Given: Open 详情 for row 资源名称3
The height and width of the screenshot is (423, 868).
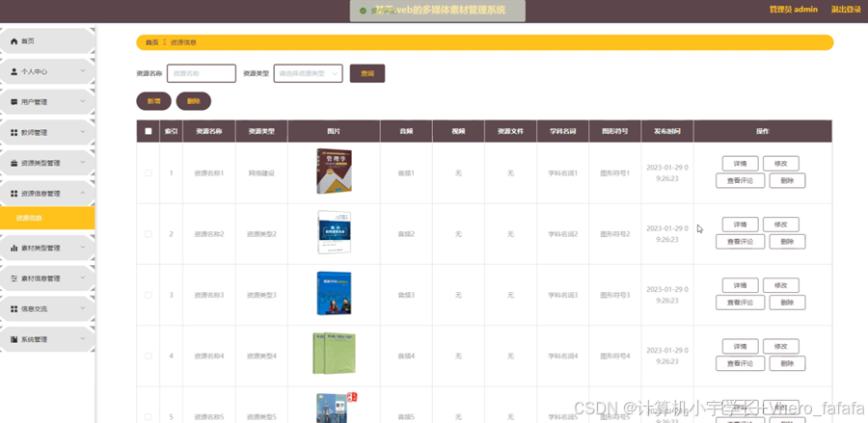Looking at the screenshot, I should [740, 285].
